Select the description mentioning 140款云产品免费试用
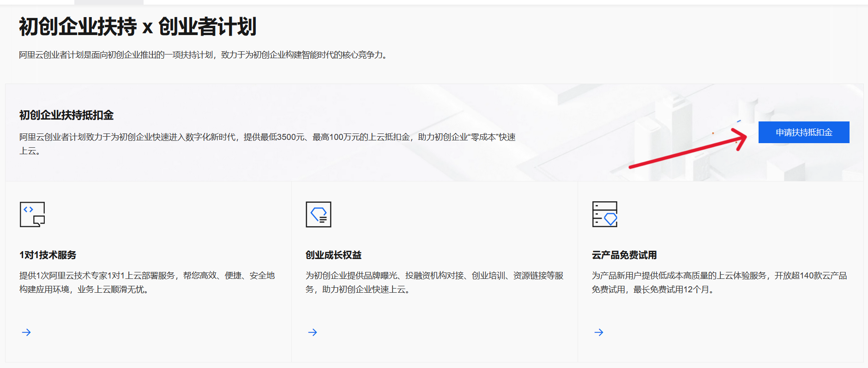This screenshot has width=868, height=368. coord(719,282)
